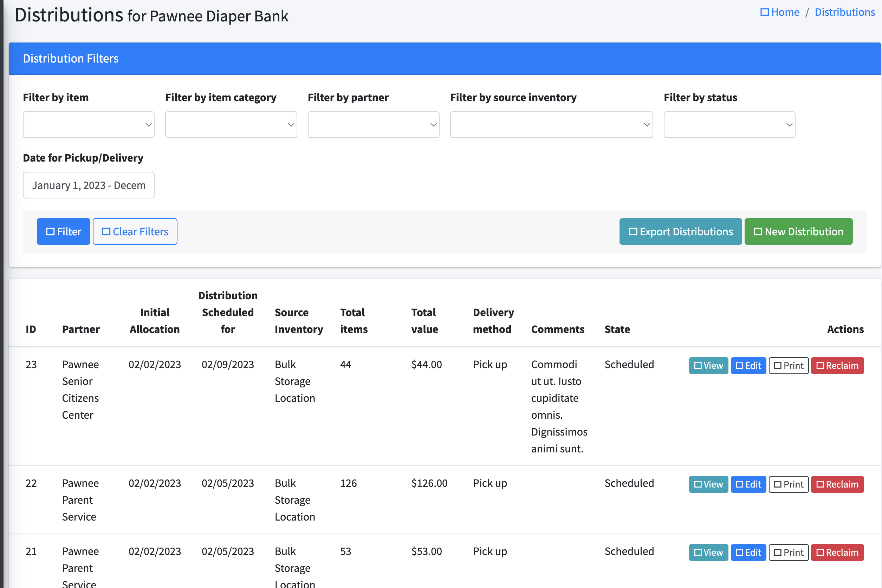The width and height of the screenshot is (882, 588).
Task: Expand Filter by source inventory dropdown
Action: coord(551,124)
